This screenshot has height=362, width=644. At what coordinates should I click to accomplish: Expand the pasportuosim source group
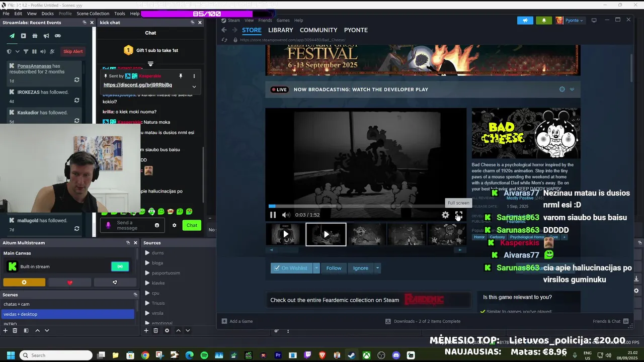click(x=147, y=273)
